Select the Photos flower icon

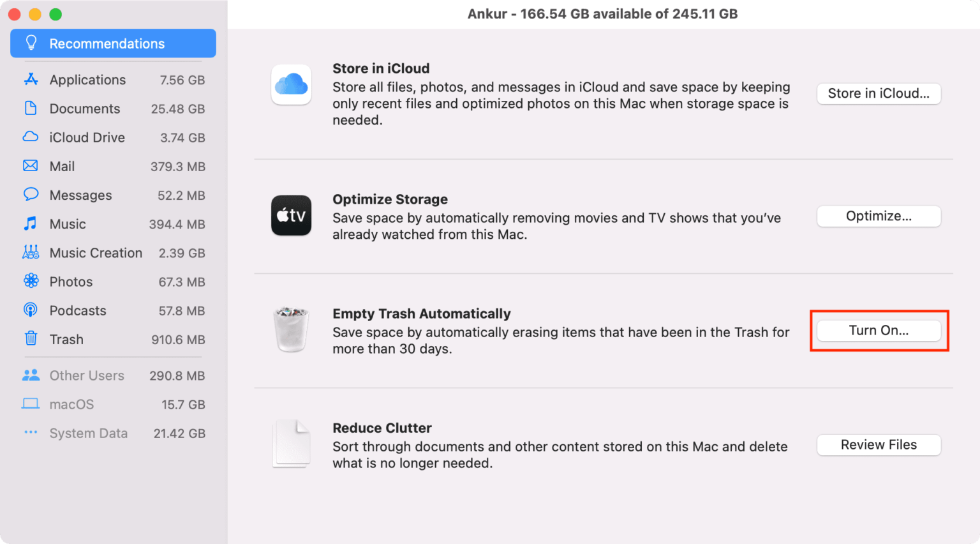click(x=31, y=282)
